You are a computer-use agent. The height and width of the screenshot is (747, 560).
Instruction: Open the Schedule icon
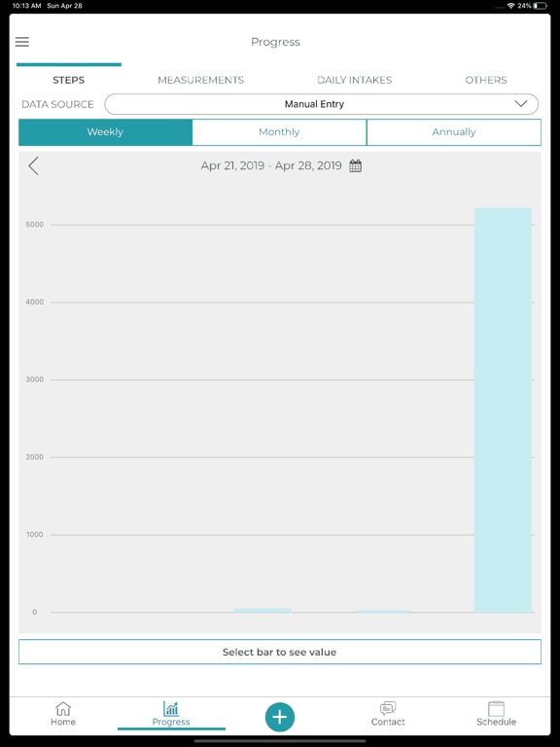point(496,708)
